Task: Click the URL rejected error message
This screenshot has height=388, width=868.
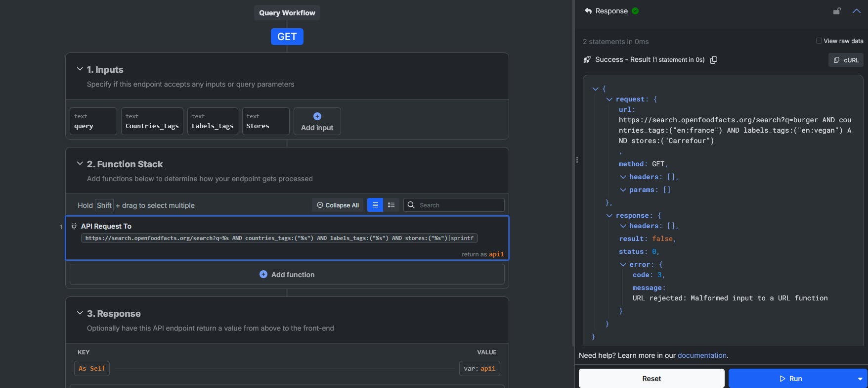Action: 730,298
